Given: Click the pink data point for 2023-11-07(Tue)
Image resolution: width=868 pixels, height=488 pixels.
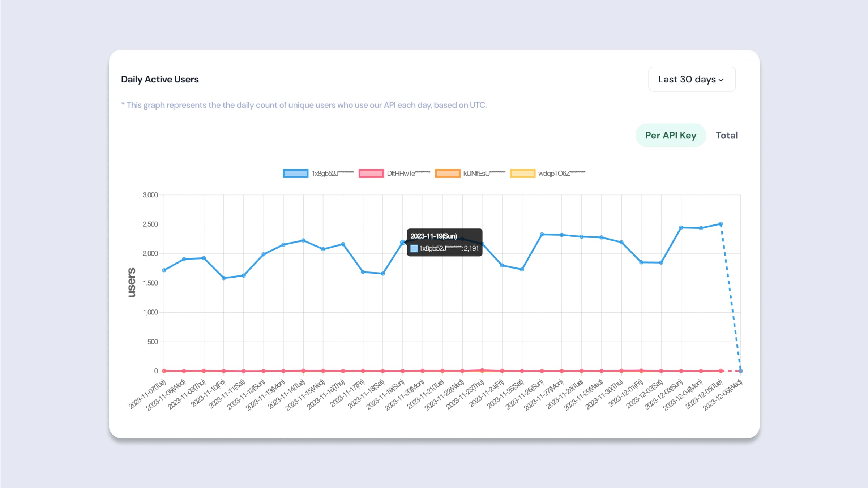Looking at the screenshot, I should [164, 371].
